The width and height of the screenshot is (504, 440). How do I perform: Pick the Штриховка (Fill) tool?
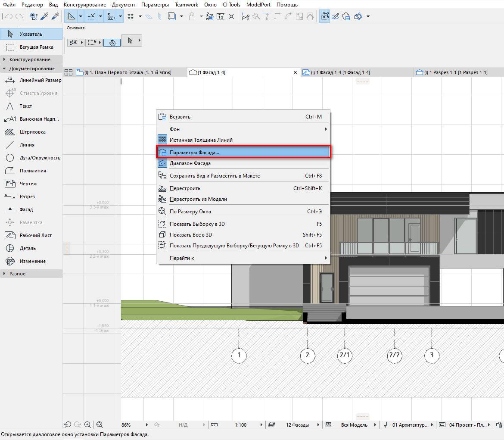click(32, 132)
